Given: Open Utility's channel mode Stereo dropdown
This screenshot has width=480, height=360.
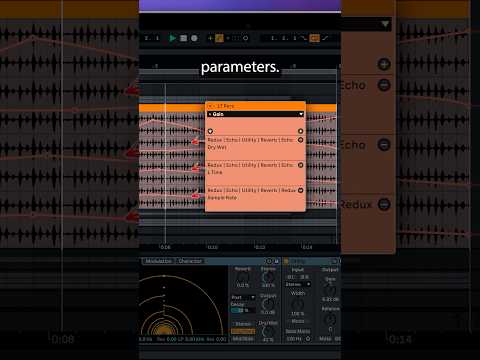Looking at the screenshot, I should pyautogui.click(x=298, y=284).
